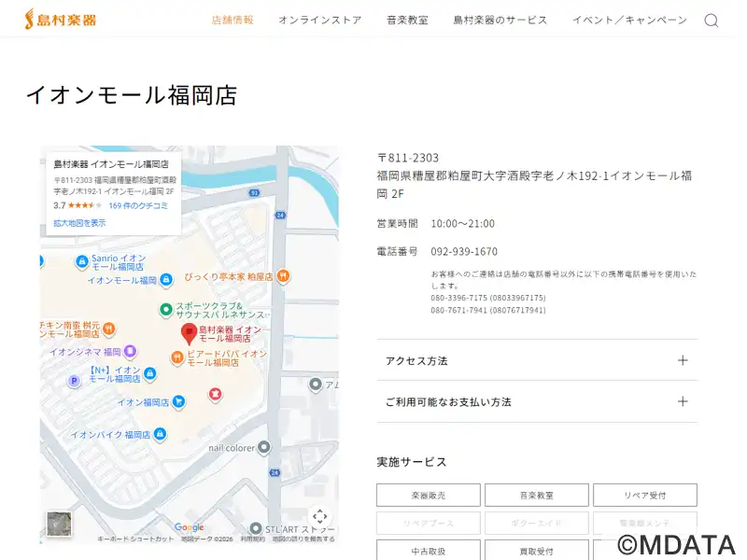Expand the ご利用可能なお支払い方法 section

coord(537,401)
